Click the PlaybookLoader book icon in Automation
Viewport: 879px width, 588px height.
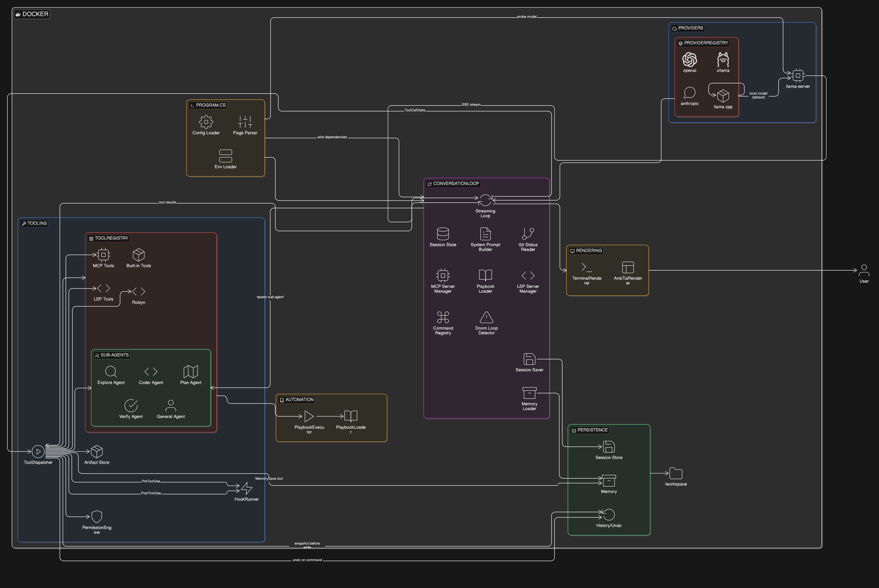point(350,416)
